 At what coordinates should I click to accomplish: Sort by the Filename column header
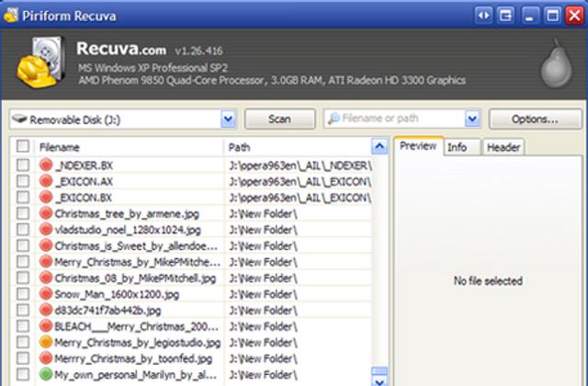[x=130, y=147]
